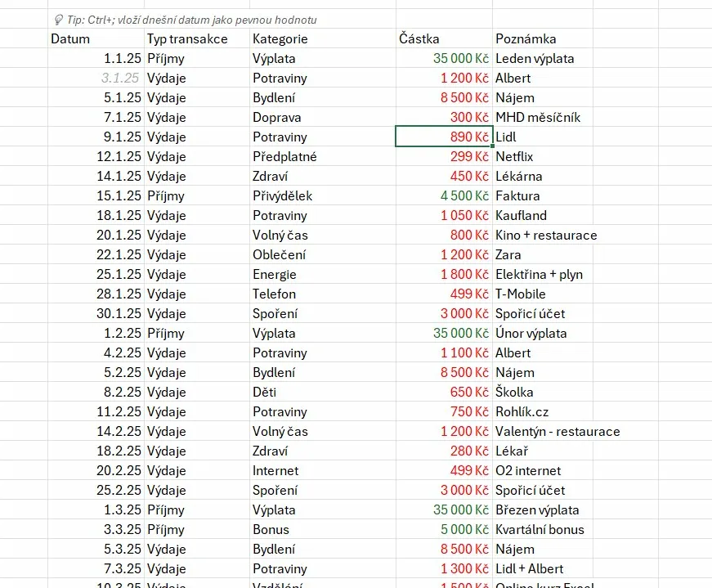Select the Přivýdělek category cell

click(322, 195)
